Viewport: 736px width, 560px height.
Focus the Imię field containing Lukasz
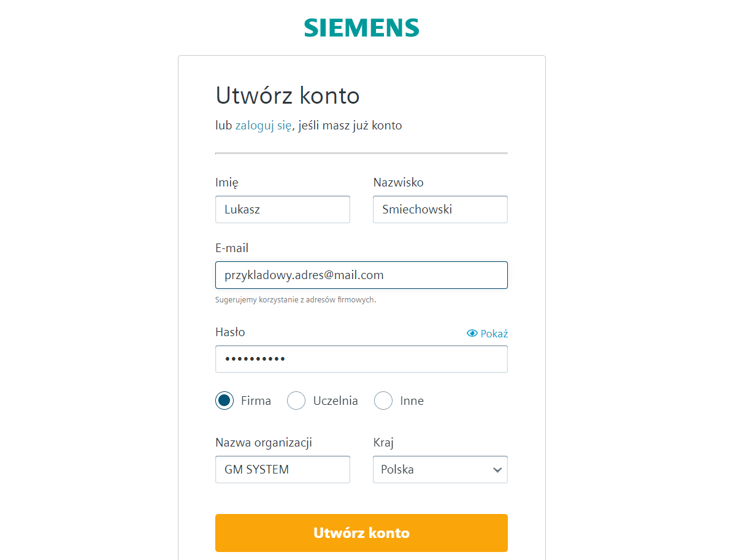[283, 209]
